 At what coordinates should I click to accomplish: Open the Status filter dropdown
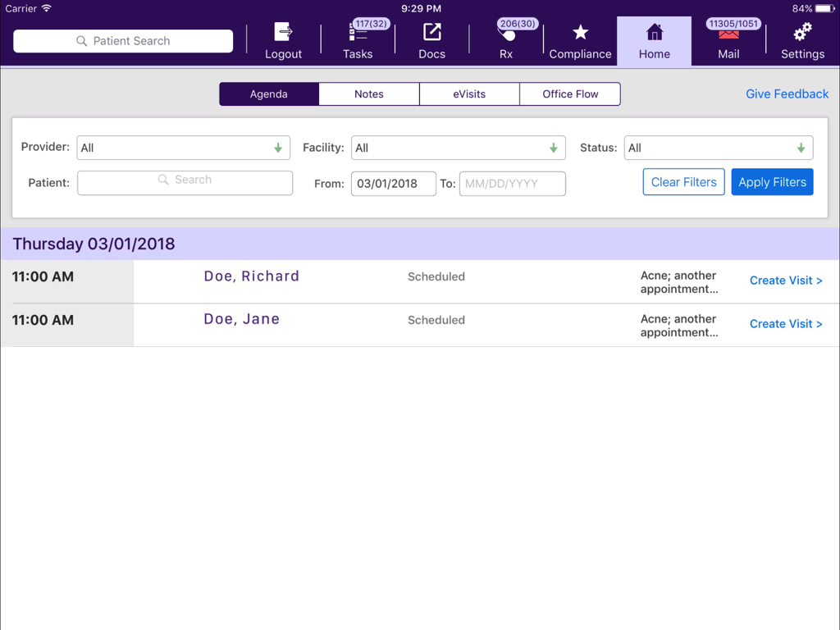[x=718, y=148]
